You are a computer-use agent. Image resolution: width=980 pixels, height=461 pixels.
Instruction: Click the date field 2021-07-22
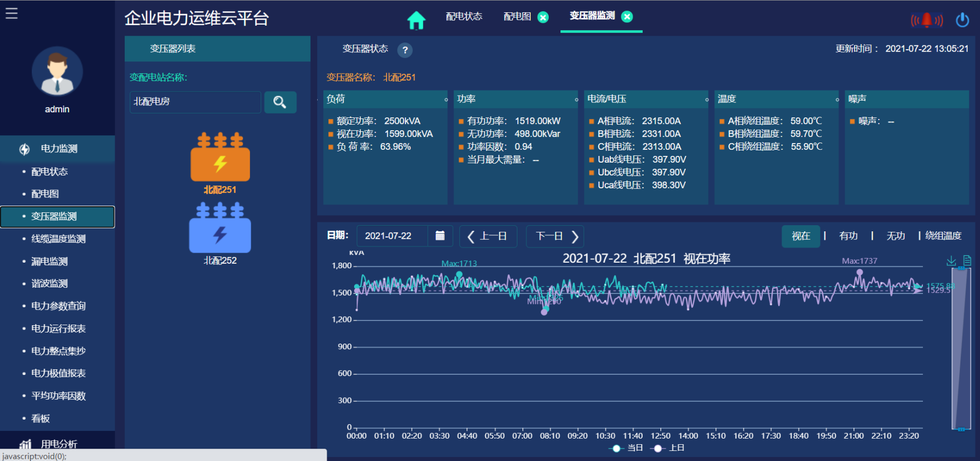coord(392,236)
